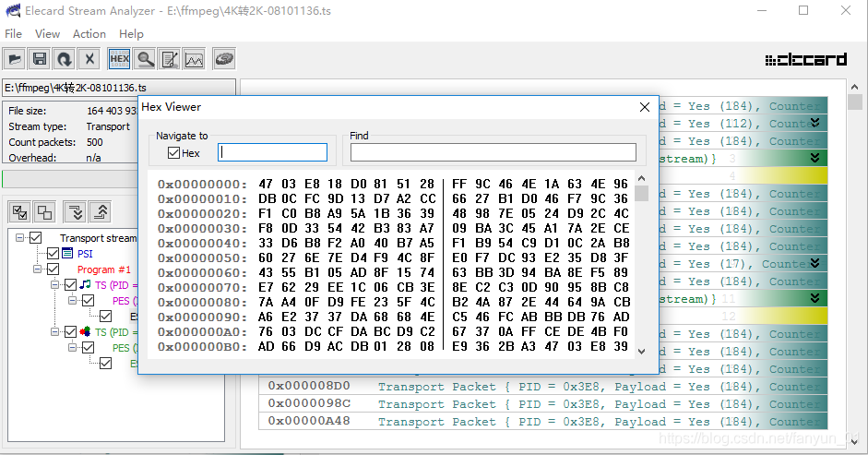868x455 pixels.
Task: Expand the packet row showing (112) payload
Action: (814, 123)
